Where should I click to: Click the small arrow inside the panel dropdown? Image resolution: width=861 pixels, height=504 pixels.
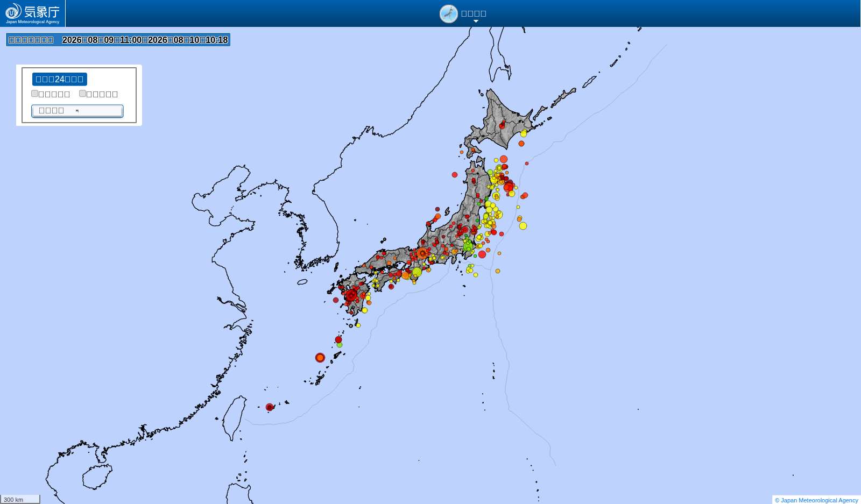pyautogui.click(x=77, y=111)
